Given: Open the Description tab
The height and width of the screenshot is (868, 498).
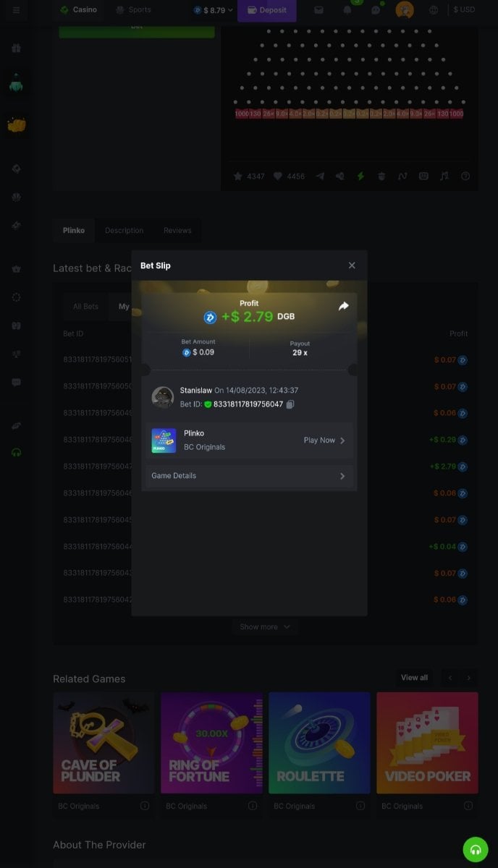Looking at the screenshot, I should [124, 230].
